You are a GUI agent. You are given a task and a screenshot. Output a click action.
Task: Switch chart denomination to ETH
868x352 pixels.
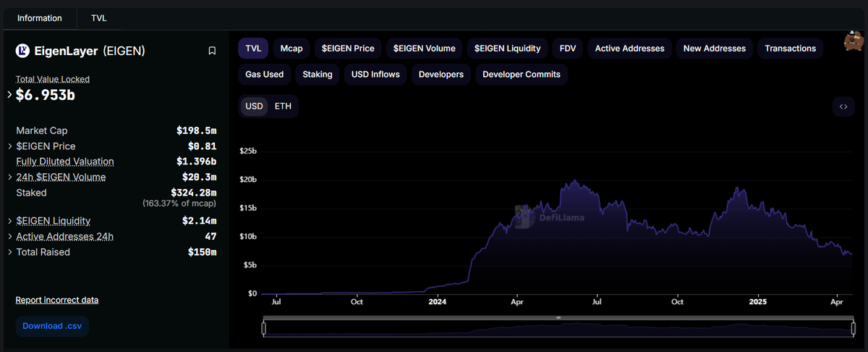pyautogui.click(x=284, y=106)
